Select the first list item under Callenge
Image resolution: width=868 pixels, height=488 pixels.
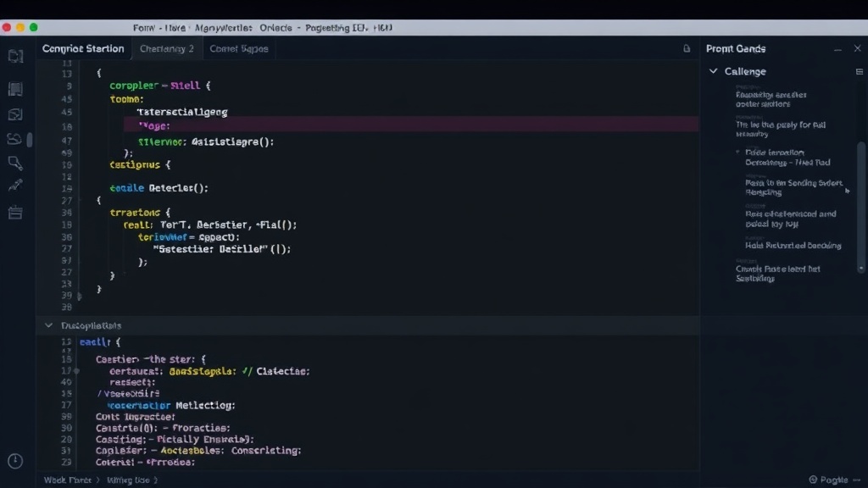771,99
